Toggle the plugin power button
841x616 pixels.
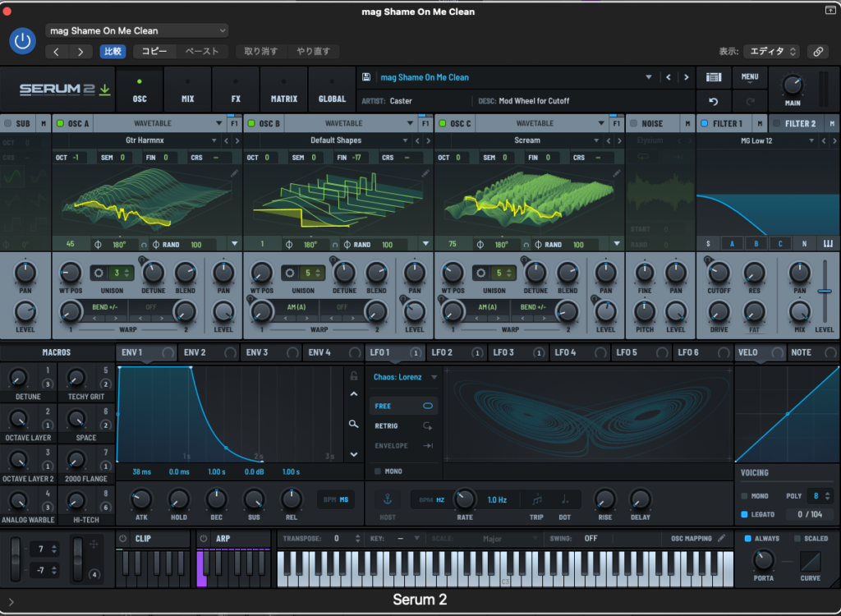pos(22,41)
